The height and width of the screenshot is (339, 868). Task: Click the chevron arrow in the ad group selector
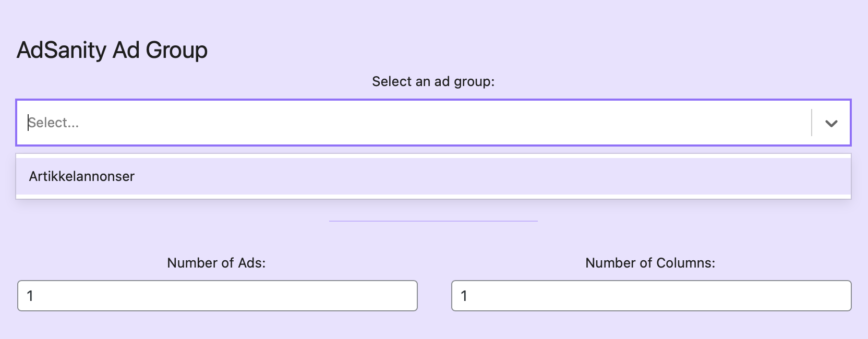(831, 123)
